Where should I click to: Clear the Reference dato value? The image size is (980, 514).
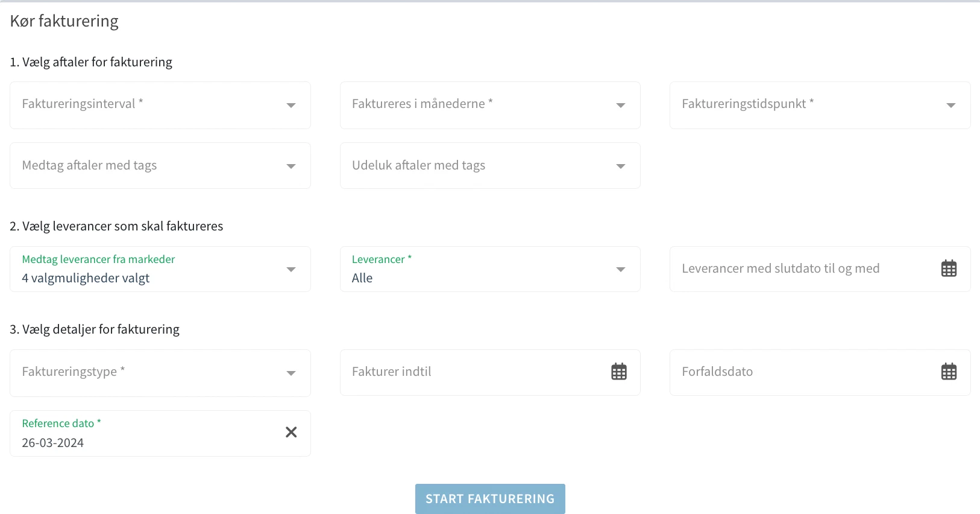[291, 432]
